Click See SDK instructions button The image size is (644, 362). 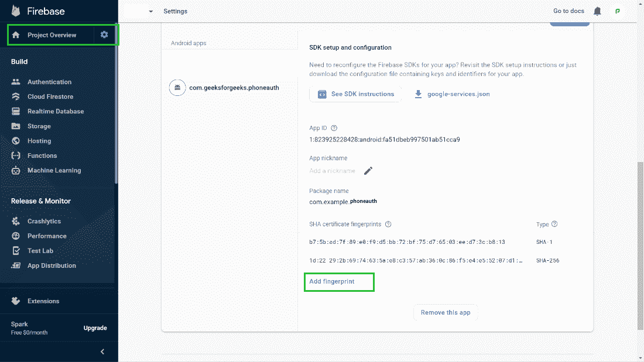click(356, 94)
